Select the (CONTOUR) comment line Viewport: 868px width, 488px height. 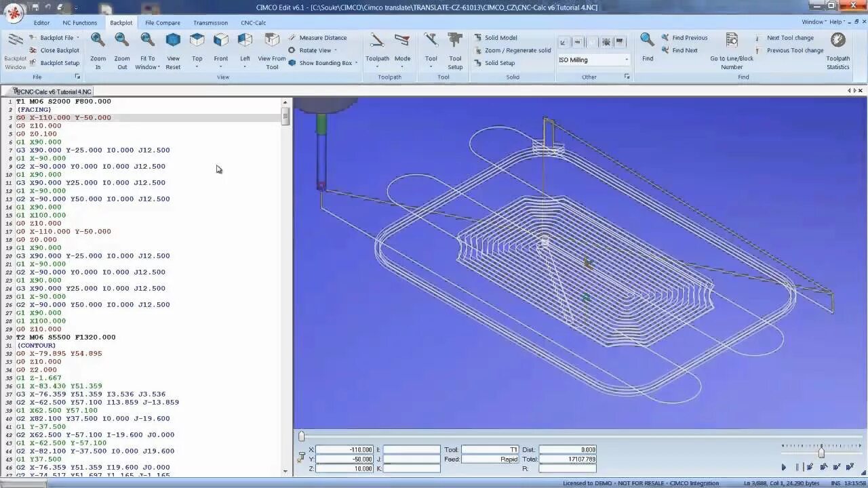click(x=37, y=346)
